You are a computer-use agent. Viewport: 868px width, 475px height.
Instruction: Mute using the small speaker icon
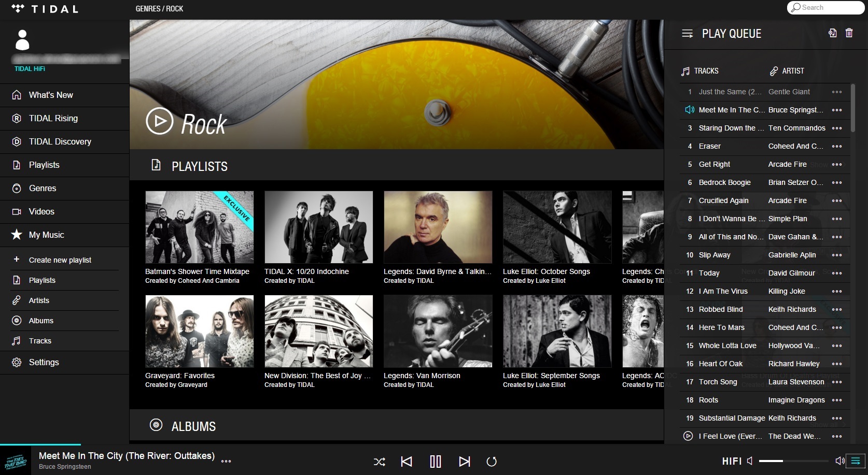pos(750,460)
